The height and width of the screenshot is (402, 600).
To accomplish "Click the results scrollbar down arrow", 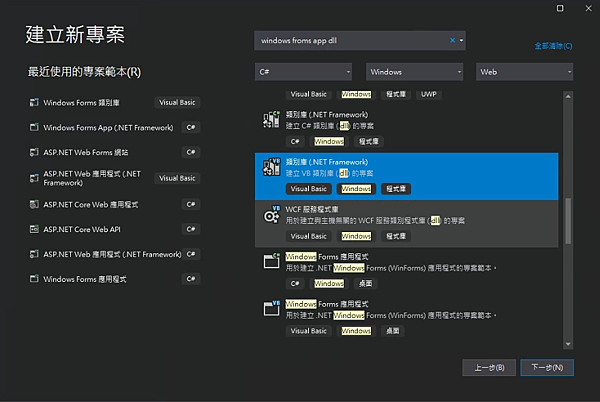I will pyautogui.click(x=568, y=344).
